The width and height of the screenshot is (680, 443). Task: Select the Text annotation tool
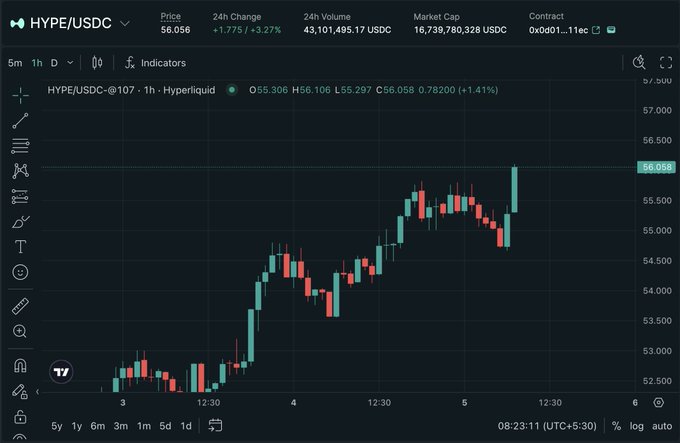[20, 247]
